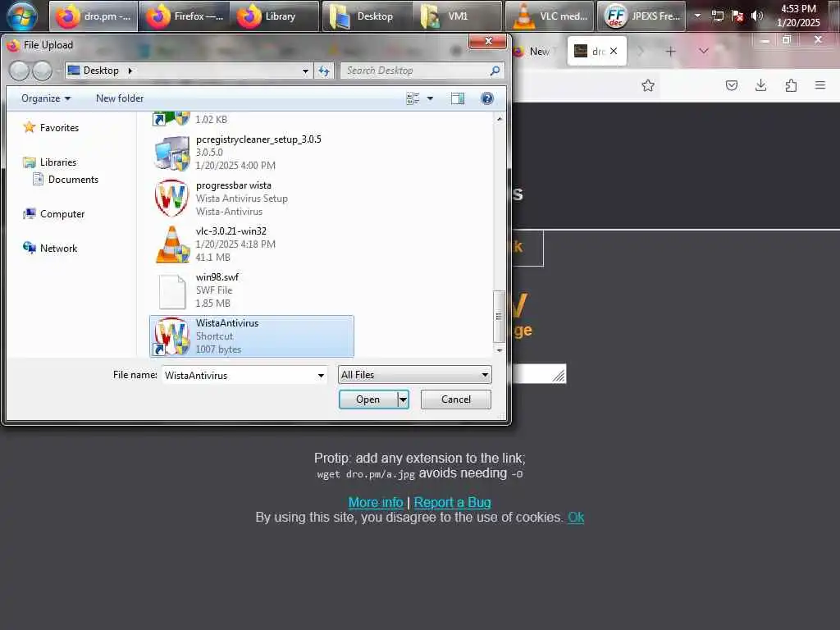Open Desktop folder taskbar button
Viewport: 840px width, 630px height.
point(367,16)
